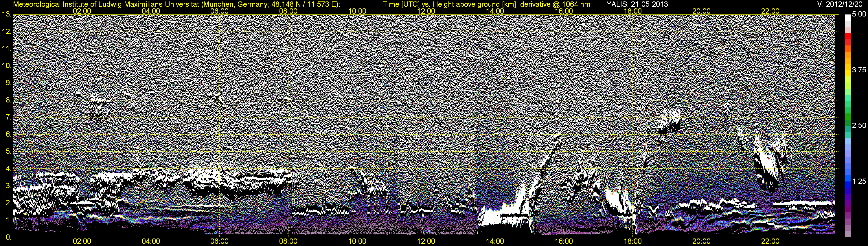Screen dimensions: 868x246
Task: Click the 22:00 label on the top time axis
Action: click(x=770, y=11)
